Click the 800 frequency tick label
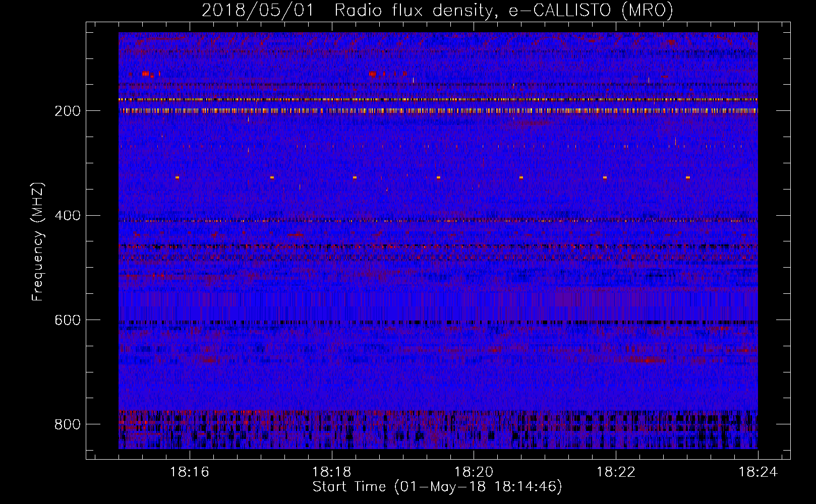This screenshot has width=816, height=504. (68, 425)
